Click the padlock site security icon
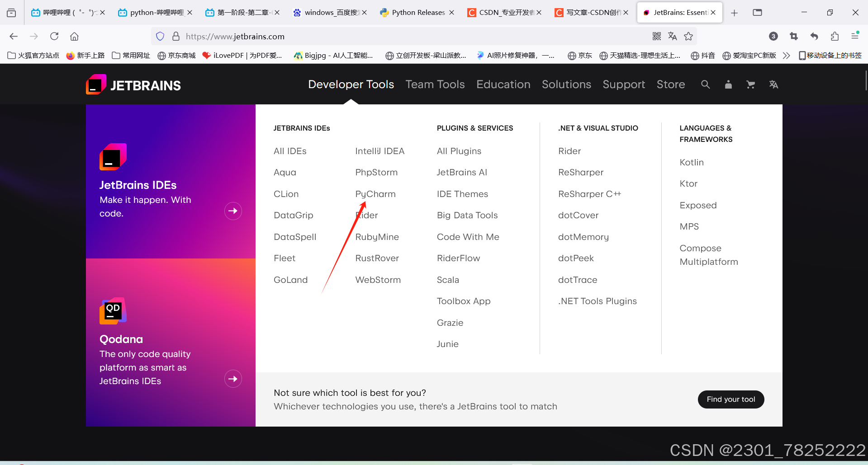This screenshot has height=465, width=868. (176, 36)
